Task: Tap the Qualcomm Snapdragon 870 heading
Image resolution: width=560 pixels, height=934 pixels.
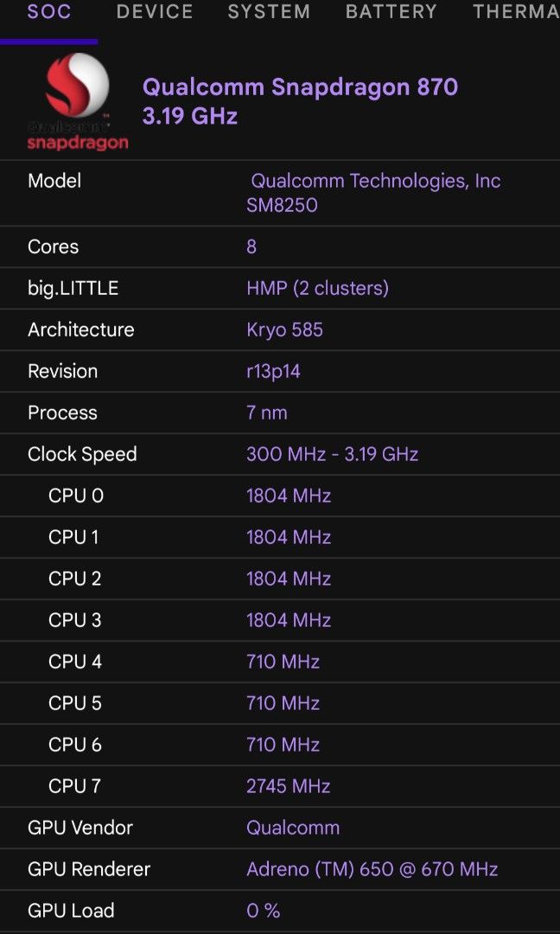Action: (300, 87)
